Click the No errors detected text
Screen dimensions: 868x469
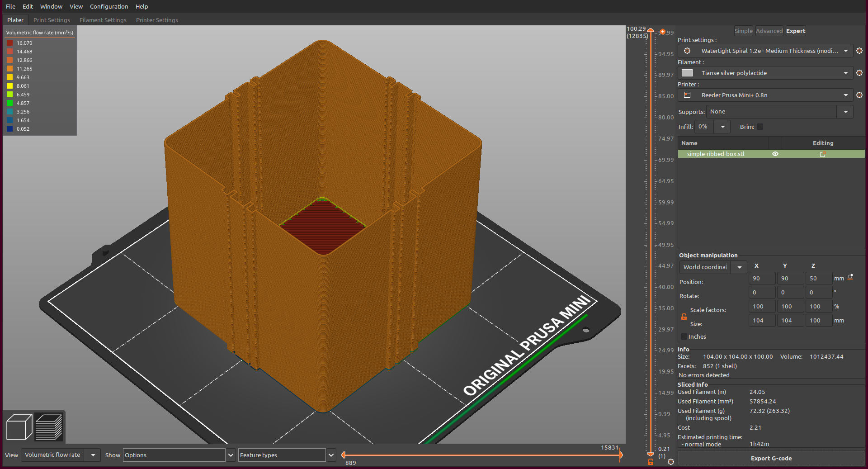704,375
